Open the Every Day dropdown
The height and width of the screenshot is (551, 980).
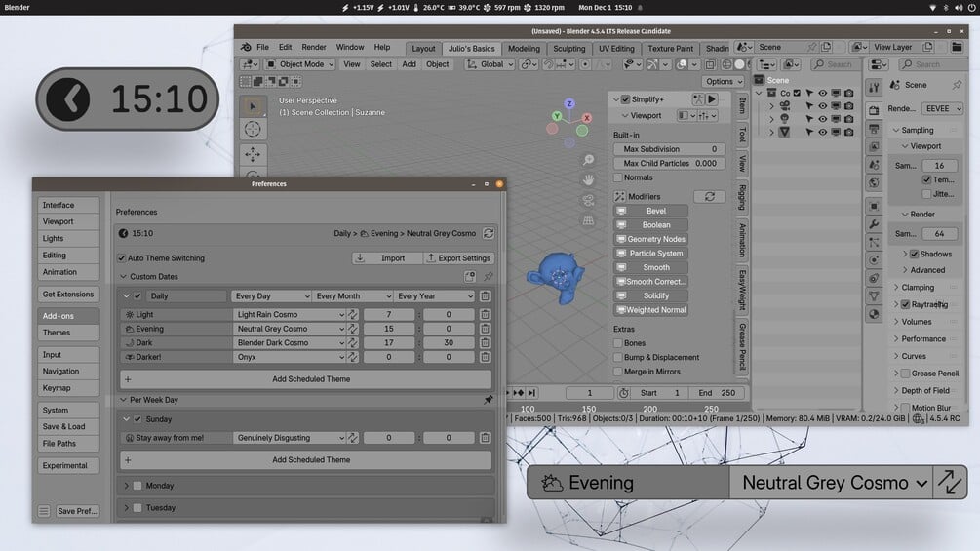271,296
